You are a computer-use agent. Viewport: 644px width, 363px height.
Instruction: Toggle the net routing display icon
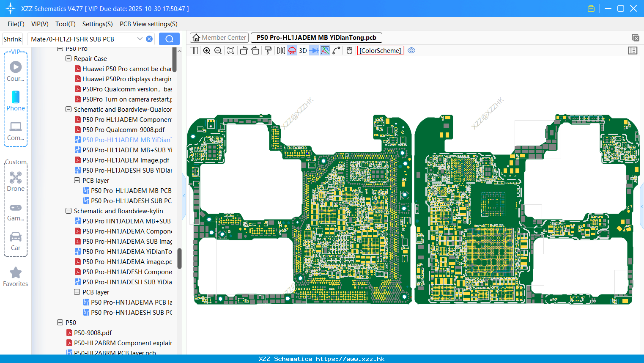[x=325, y=51]
